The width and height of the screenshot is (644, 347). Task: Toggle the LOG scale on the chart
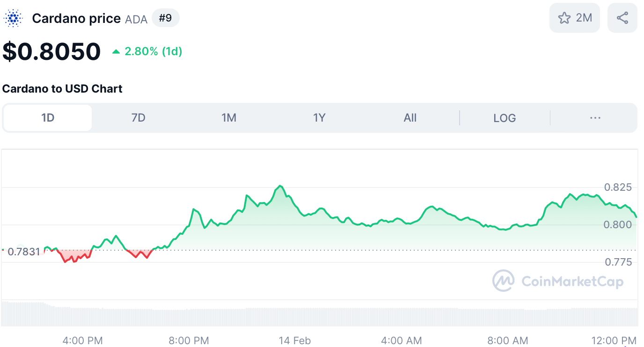(x=505, y=118)
